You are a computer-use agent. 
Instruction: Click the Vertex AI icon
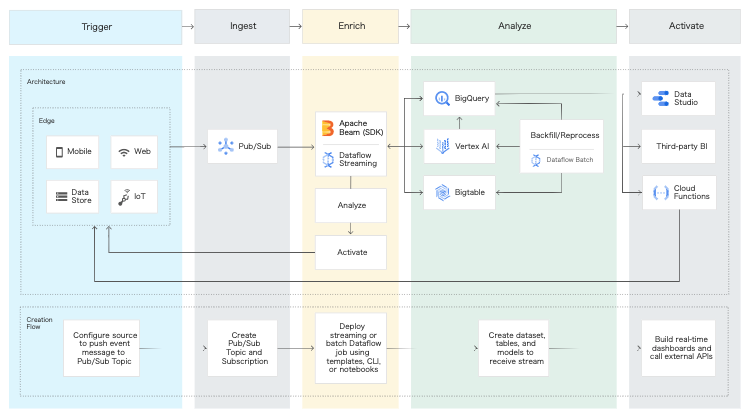point(443,146)
